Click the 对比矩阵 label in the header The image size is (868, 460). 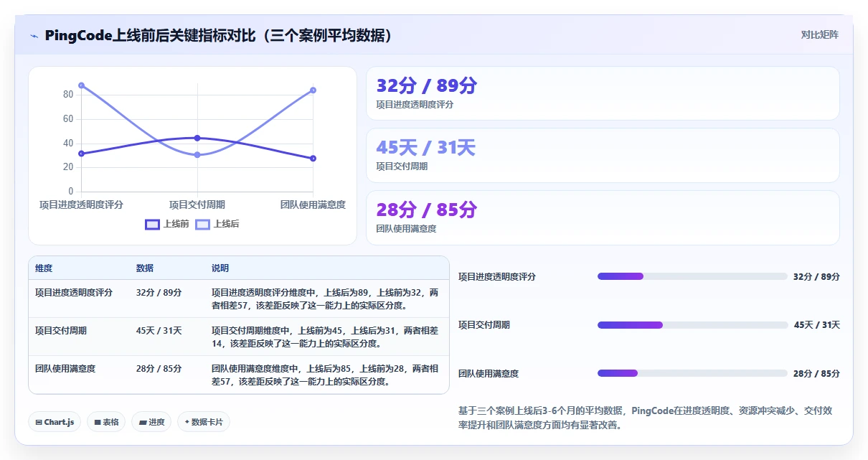(820, 34)
